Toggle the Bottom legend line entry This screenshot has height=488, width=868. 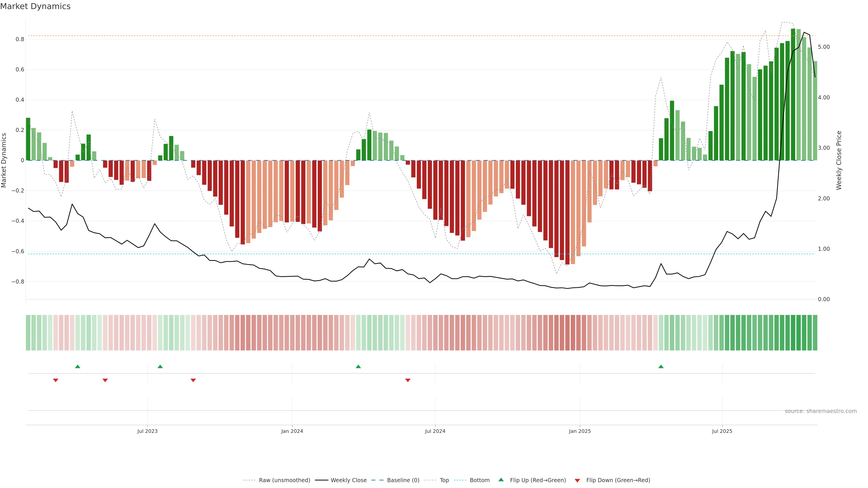coord(479,480)
